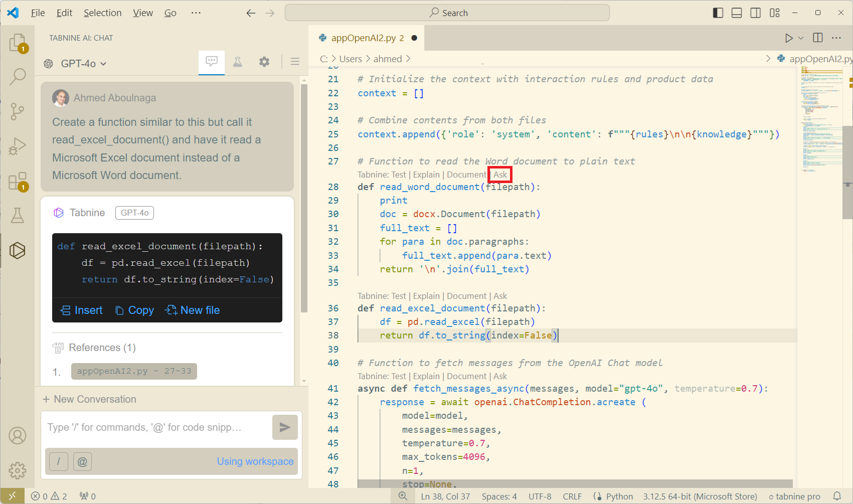
Task: Open the Tabnine icon in activity bar
Action: point(18,250)
